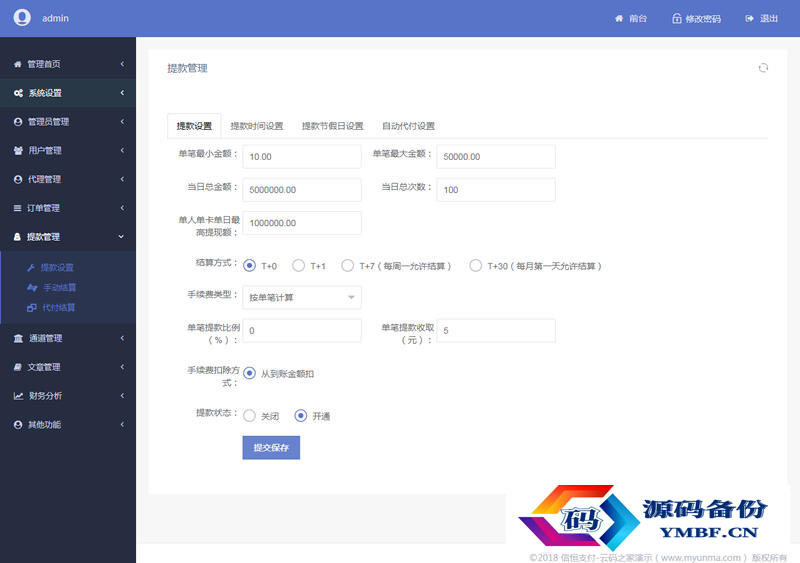Expand the 订单管理 menu chevron

(x=122, y=208)
